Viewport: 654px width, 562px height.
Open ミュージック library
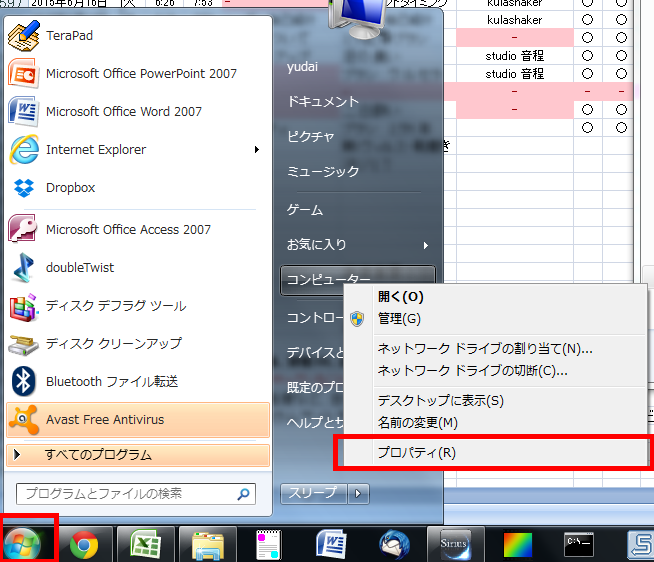pos(323,171)
